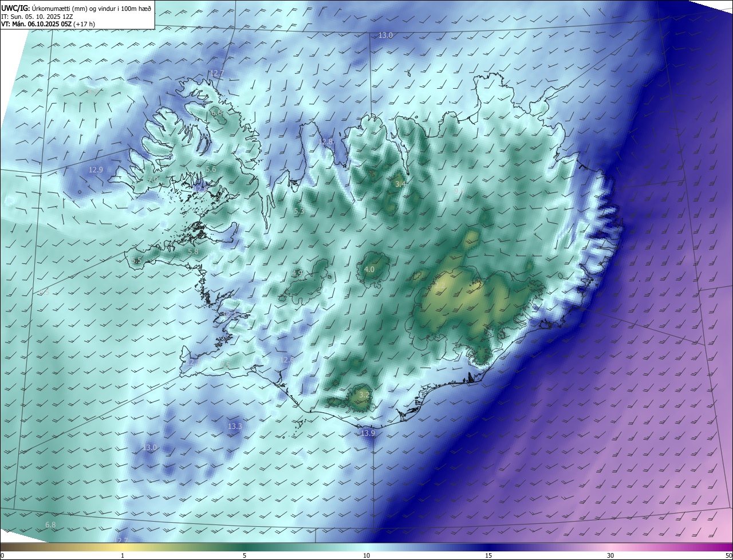This screenshot has height=560, width=733.
Task: Click the 7.0 value label in the Westfjords
Action: 153,179
